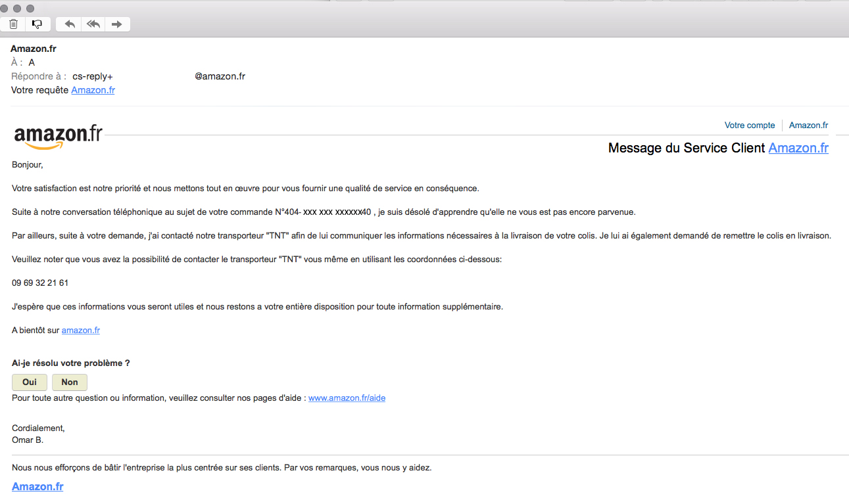Screen dimensions: 849x504
Task: Click the Bonjour greeting line
Action: [27, 165]
